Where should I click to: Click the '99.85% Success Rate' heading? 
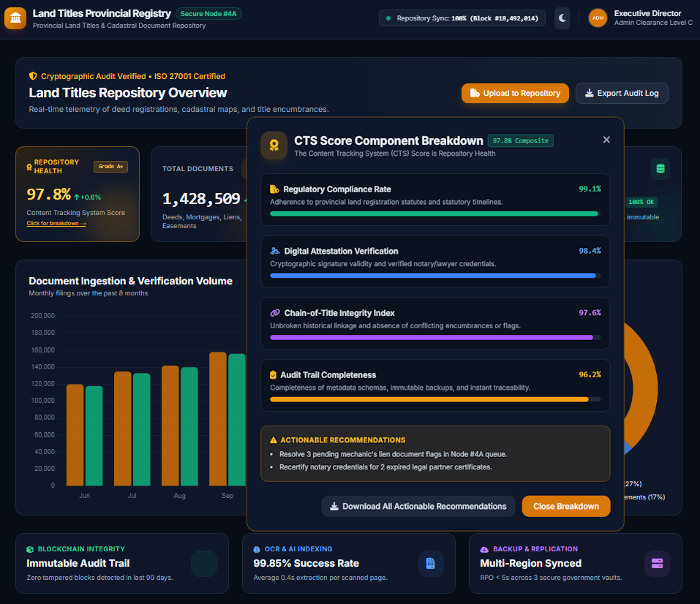306,563
